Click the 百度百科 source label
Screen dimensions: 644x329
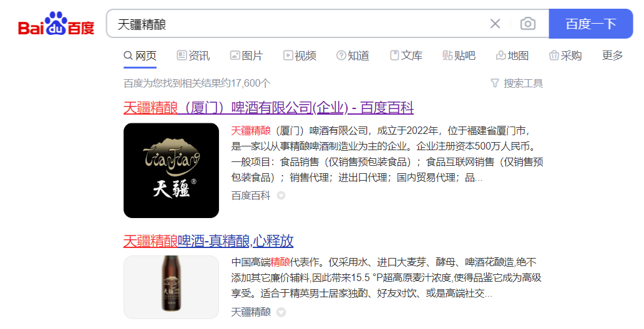click(251, 196)
